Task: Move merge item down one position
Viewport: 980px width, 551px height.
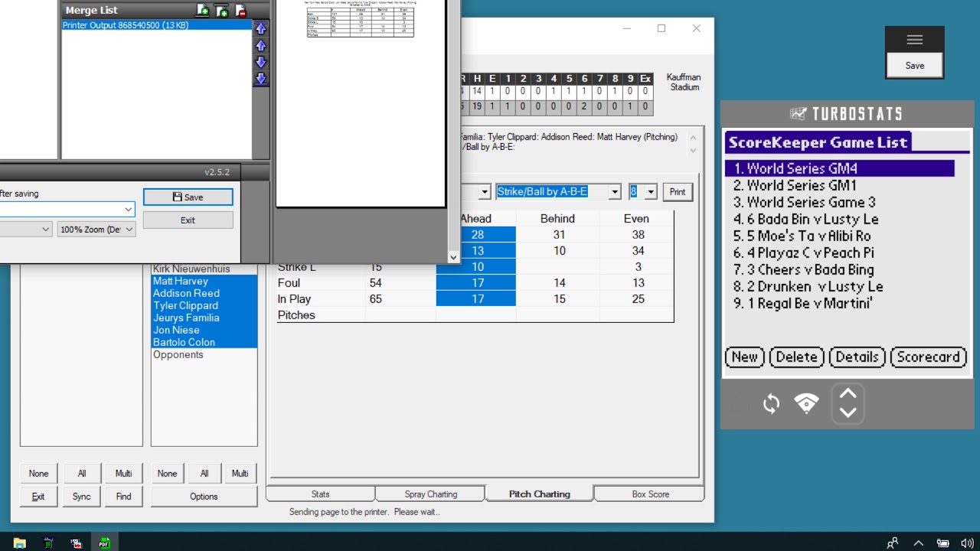Action: coord(260,62)
